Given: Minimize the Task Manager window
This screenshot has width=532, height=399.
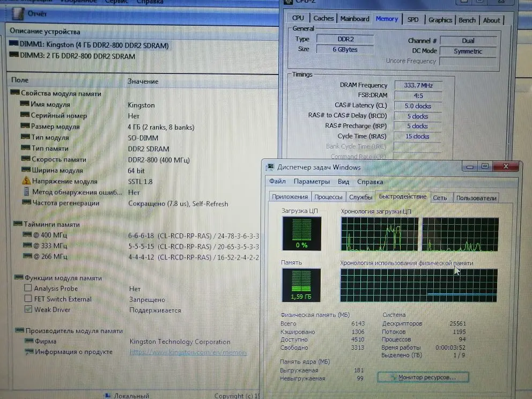Looking at the screenshot, I should pyautogui.click(x=470, y=166).
